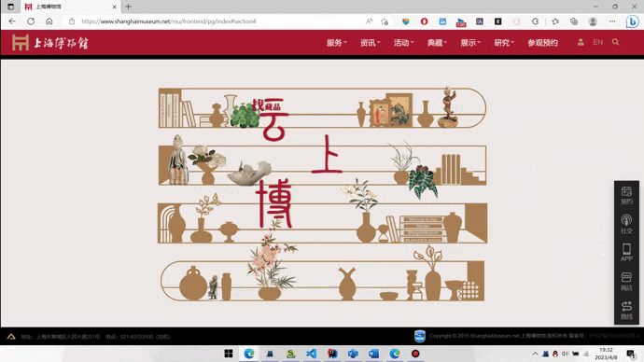Open the 路线 sidebar icon
Image resolution: width=644 pixels, height=362 pixels.
click(626, 311)
